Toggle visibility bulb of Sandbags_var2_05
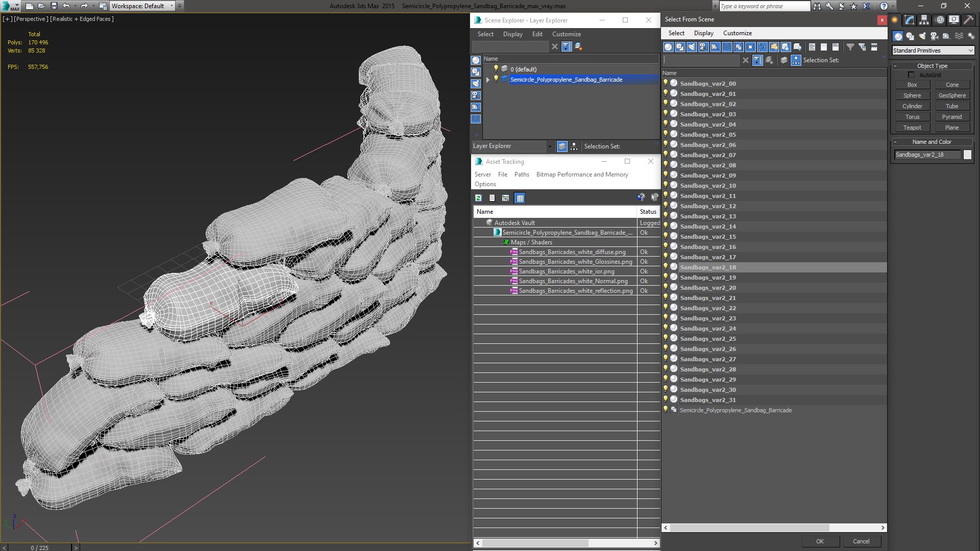This screenshot has height=551, width=980. pos(666,134)
